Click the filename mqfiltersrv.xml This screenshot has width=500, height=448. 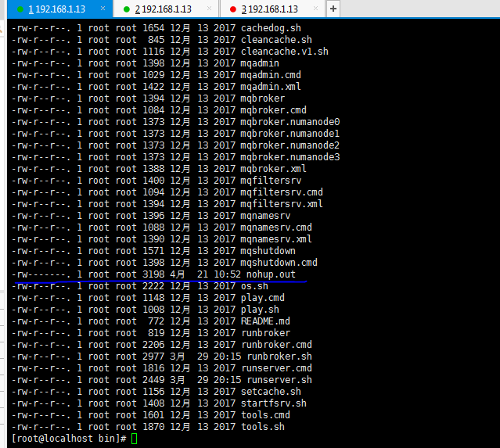coord(282,204)
